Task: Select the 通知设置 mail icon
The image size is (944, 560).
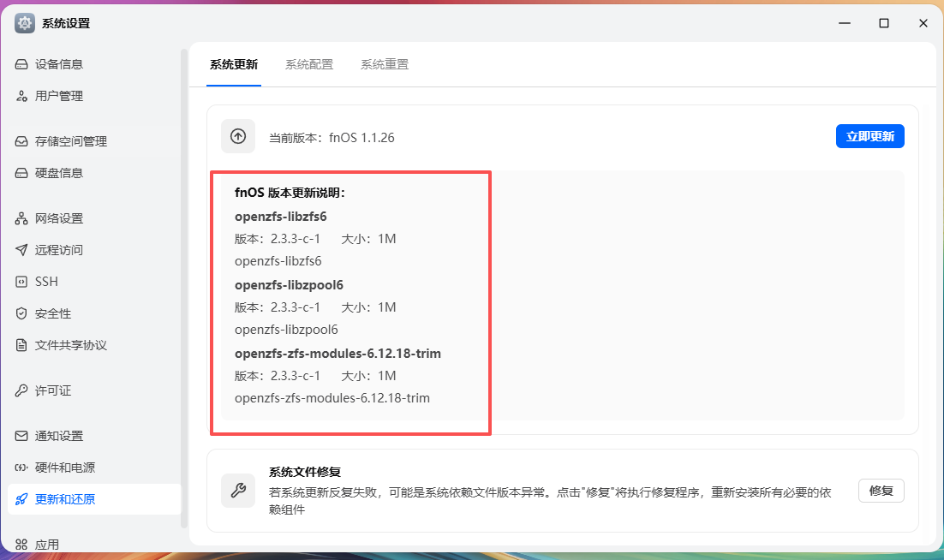Action: (x=20, y=435)
